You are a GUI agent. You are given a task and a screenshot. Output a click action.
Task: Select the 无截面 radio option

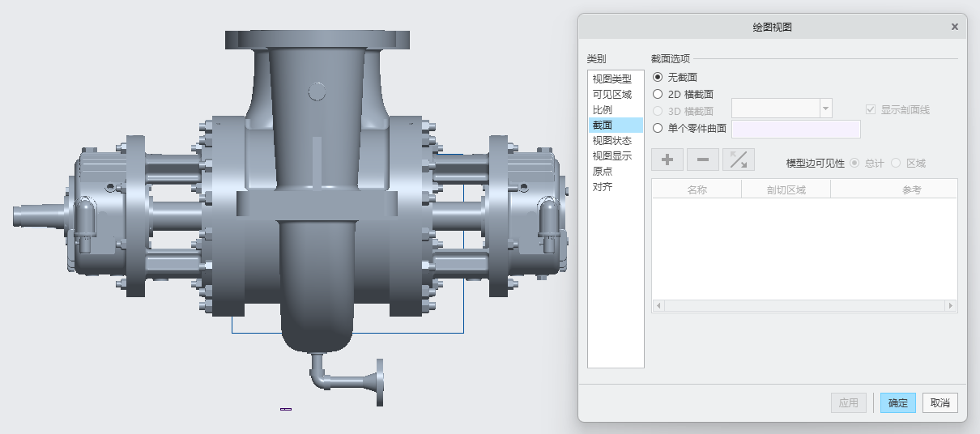(x=658, y=78)
